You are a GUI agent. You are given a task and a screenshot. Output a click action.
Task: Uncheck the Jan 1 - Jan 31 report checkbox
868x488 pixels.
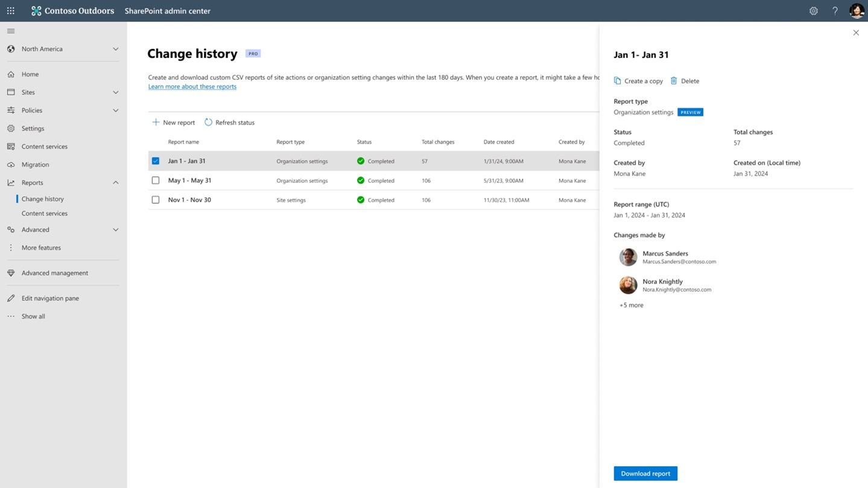156,161
